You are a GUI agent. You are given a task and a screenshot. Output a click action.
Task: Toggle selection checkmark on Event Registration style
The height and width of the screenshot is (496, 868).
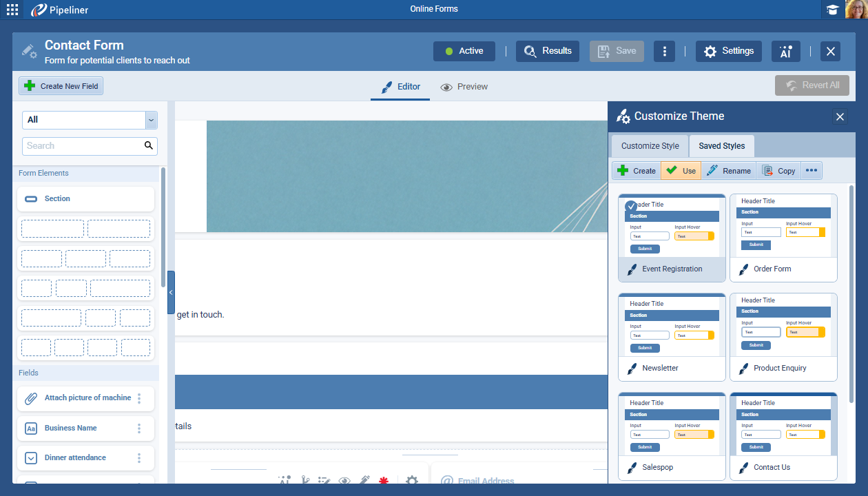pyautogui.click(x=631, y=206)
